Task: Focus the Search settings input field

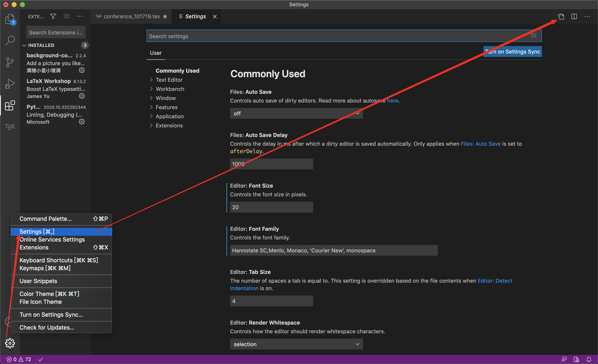Action: 344,36
